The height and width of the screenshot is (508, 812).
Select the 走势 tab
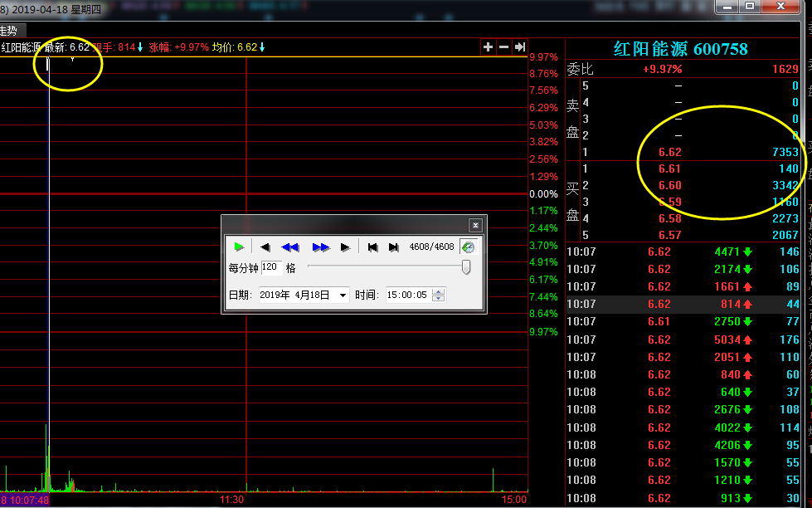9,31
